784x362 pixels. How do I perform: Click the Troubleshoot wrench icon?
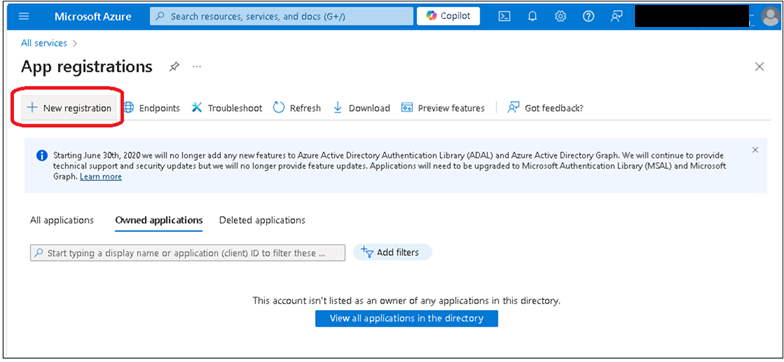(x=197, y=108)
